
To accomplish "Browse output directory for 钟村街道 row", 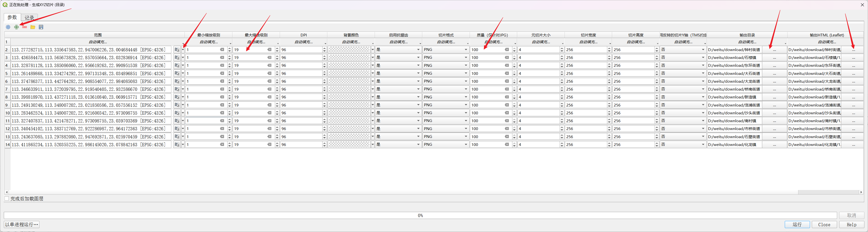I will pyautogui.click(x=774, y=50).
